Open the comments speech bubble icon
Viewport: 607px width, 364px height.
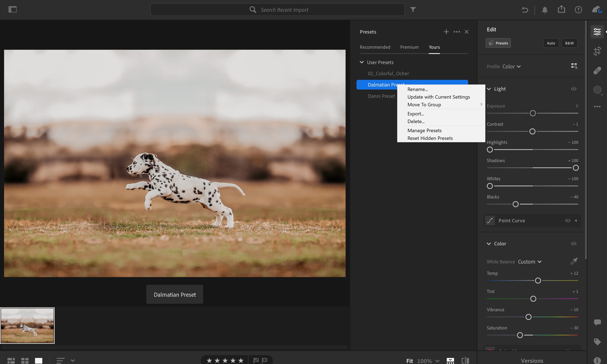[x=597, y=322]
